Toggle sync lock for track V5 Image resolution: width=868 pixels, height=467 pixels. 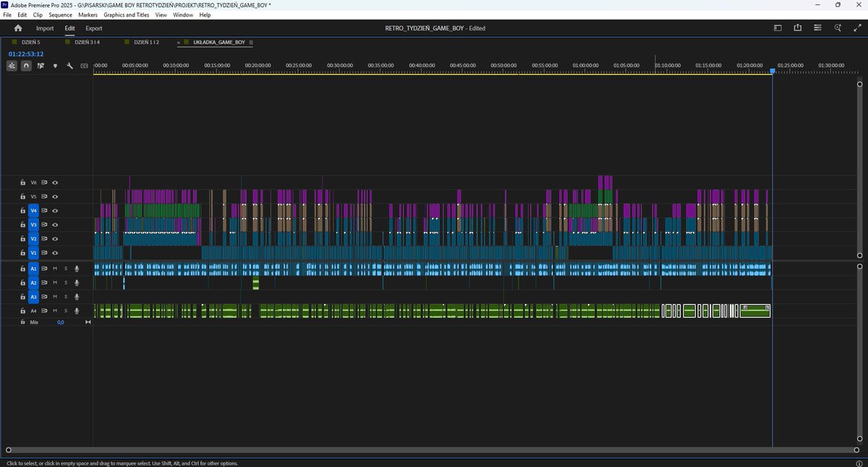pyautogui.click(x=44, y=196)
